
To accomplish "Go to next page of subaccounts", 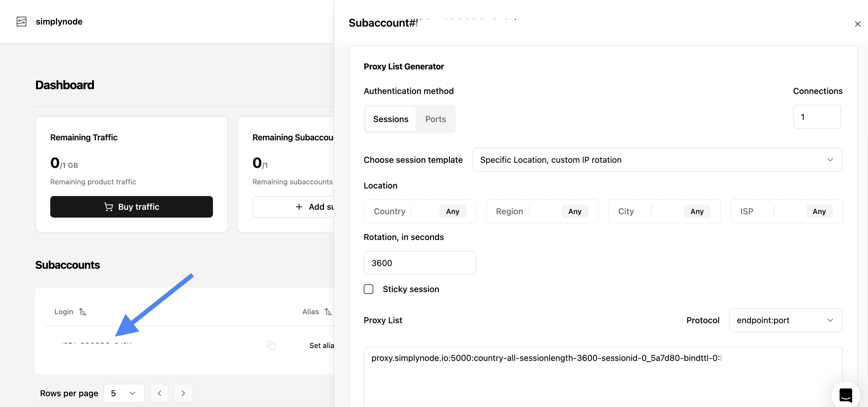I will click(183, 393).
